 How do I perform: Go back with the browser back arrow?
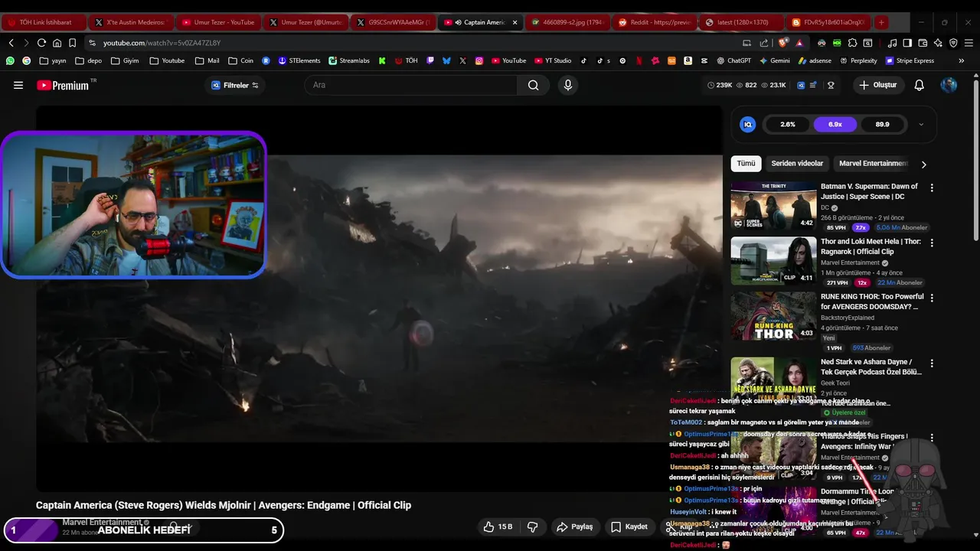11,43
